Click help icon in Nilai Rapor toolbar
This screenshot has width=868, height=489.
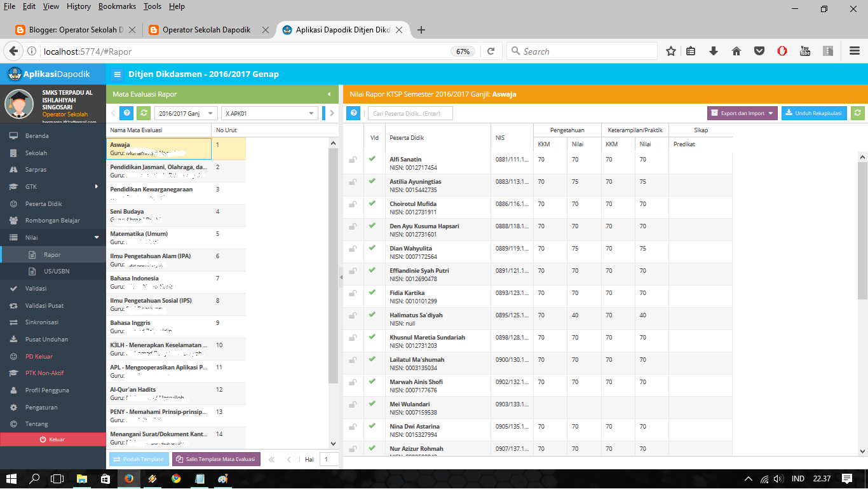click(354, 113)
